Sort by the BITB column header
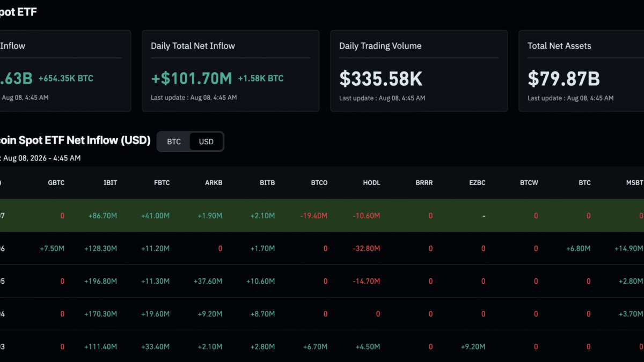This screenshot has height=362, width=644. click(x=267, y=183)
